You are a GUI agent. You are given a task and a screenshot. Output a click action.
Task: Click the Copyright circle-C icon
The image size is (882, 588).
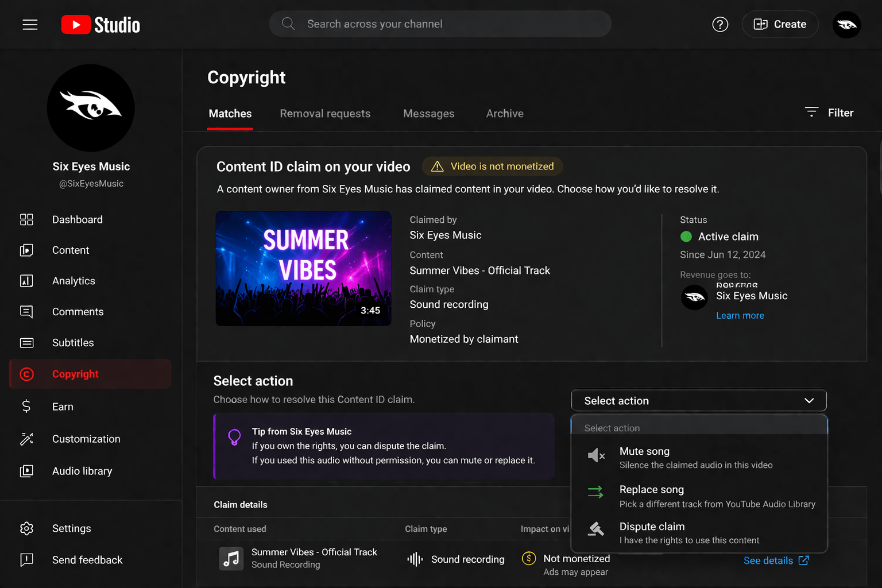(26, 374)
